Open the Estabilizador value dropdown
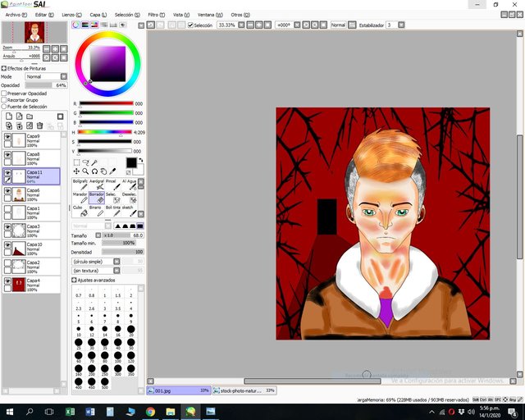The image size is (525, 420). click(x=401, y=25)
